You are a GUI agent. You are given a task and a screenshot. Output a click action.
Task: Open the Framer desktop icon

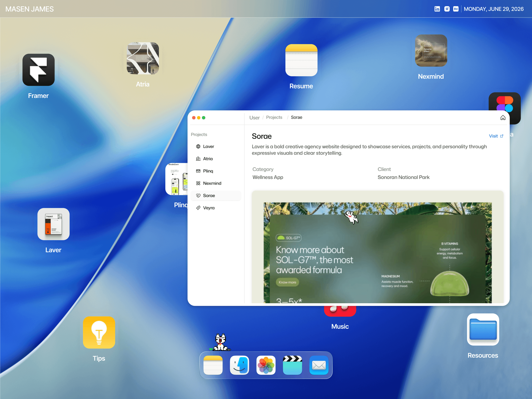38,70
